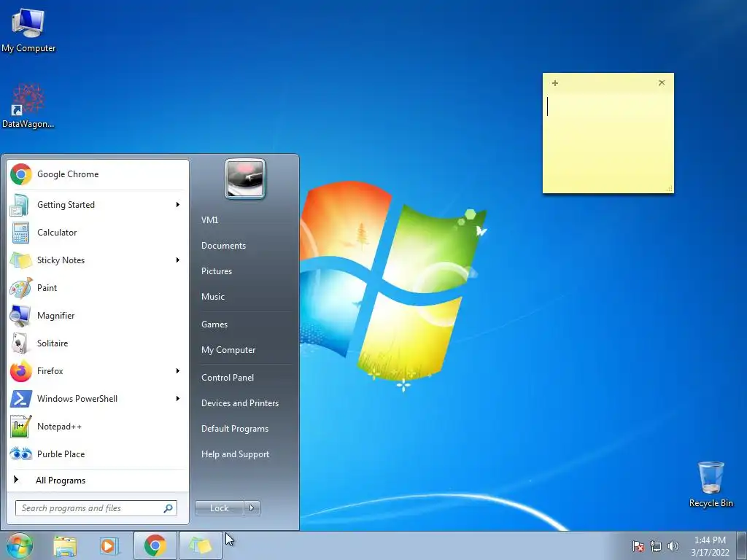Click the sticky note resize grip corner

pyautogui.click(x=670, y=189)
